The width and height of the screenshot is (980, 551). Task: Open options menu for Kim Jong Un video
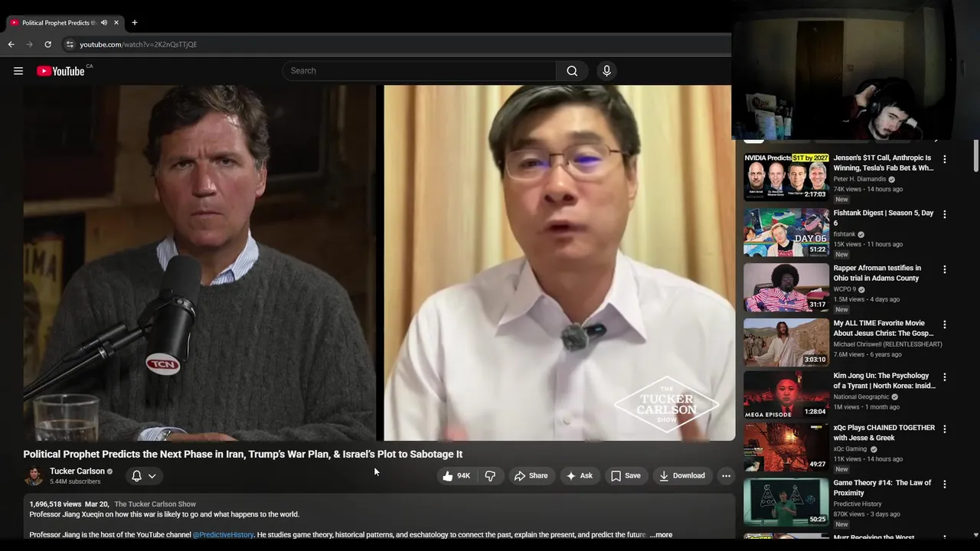coord(945,377)
